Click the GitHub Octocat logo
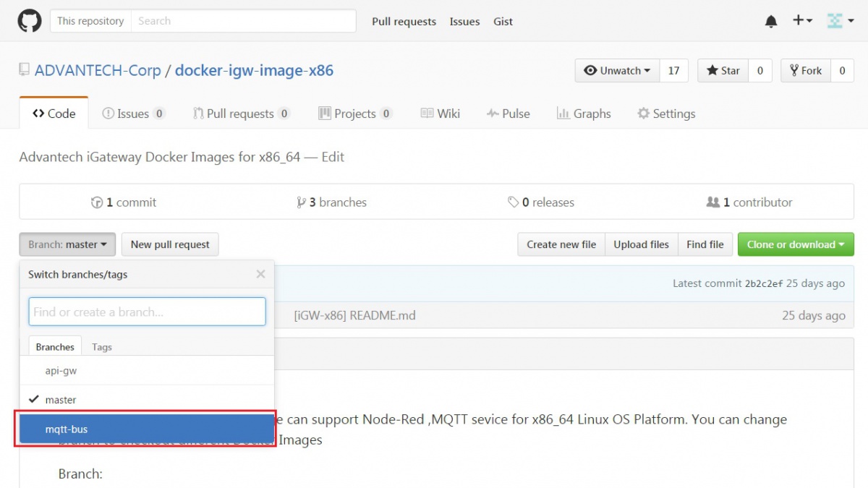 click(30, 21)
